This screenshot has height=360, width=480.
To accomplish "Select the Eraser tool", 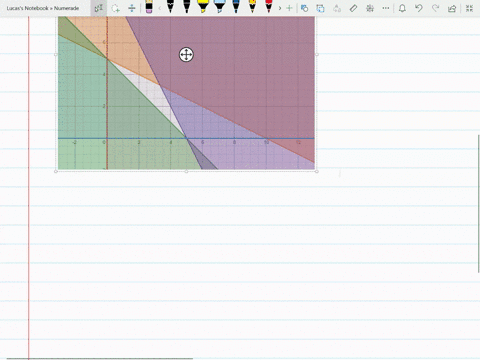I will click(149, 7).
